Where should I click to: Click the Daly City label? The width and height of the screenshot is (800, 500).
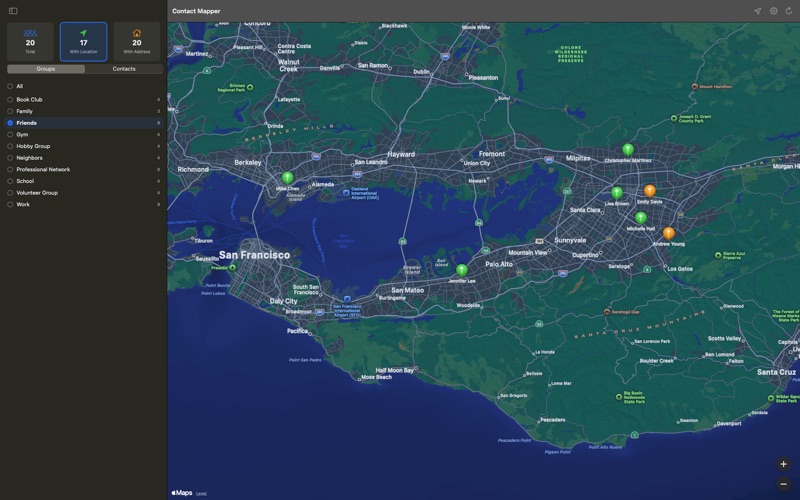click(x=283, y=301)
